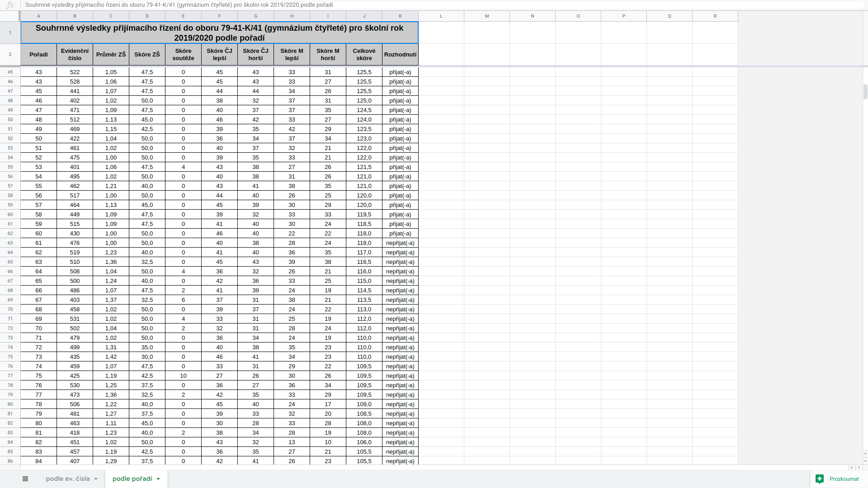
Task: Select the 'podle pořadí' sheet tab
Action: (x=132, y=479)
